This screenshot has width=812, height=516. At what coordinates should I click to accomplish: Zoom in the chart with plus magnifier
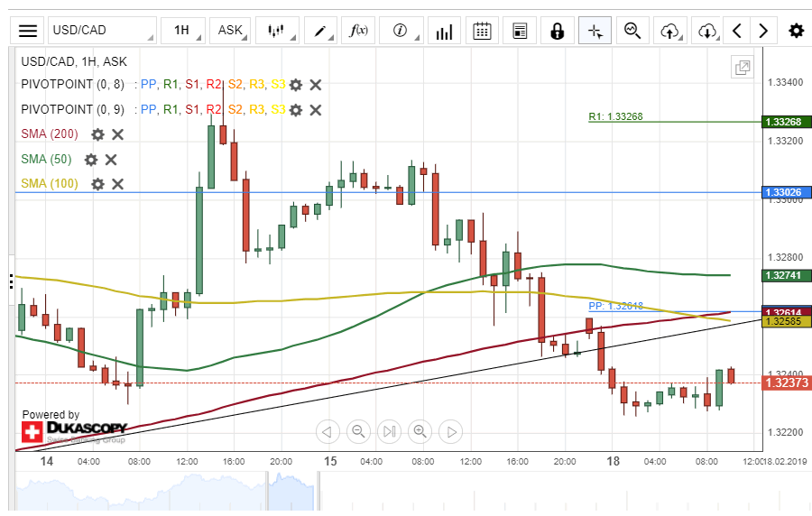pyautogui.click(x=420, y=431)
